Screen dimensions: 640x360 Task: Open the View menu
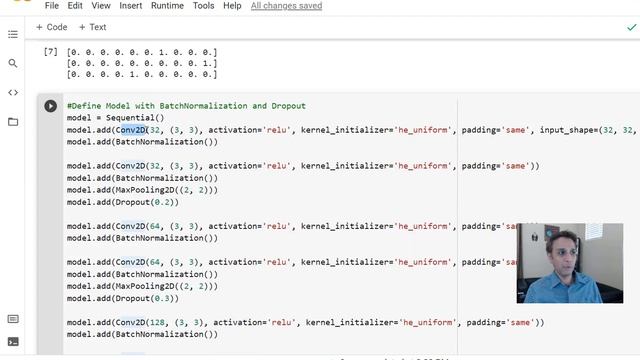point(101,6)
